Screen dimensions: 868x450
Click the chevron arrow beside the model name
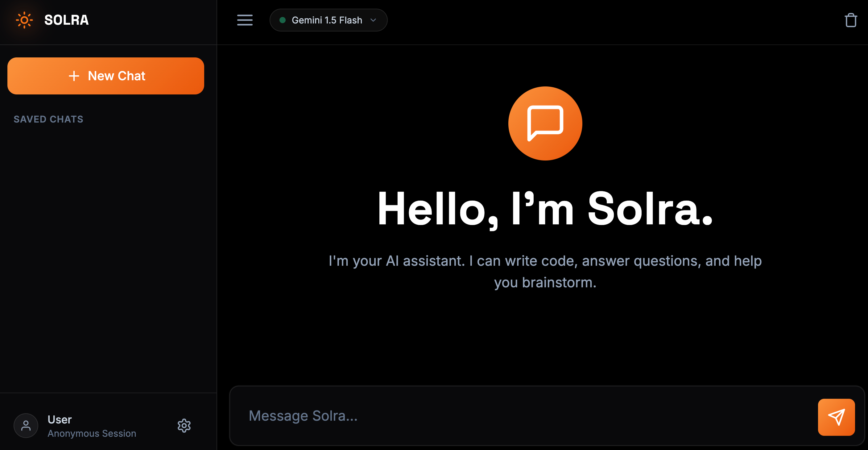[373, 20]
